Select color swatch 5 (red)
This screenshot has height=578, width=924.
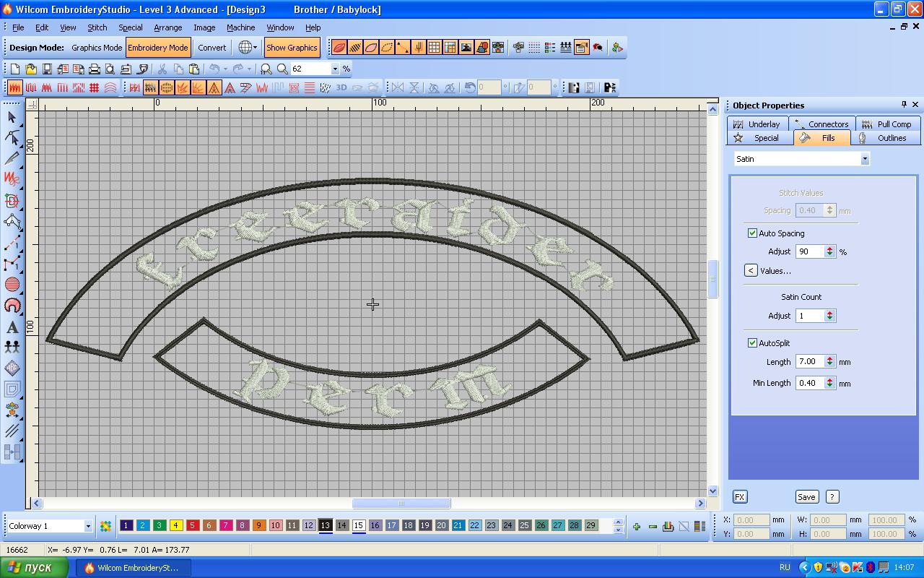(x=193, y=526)
